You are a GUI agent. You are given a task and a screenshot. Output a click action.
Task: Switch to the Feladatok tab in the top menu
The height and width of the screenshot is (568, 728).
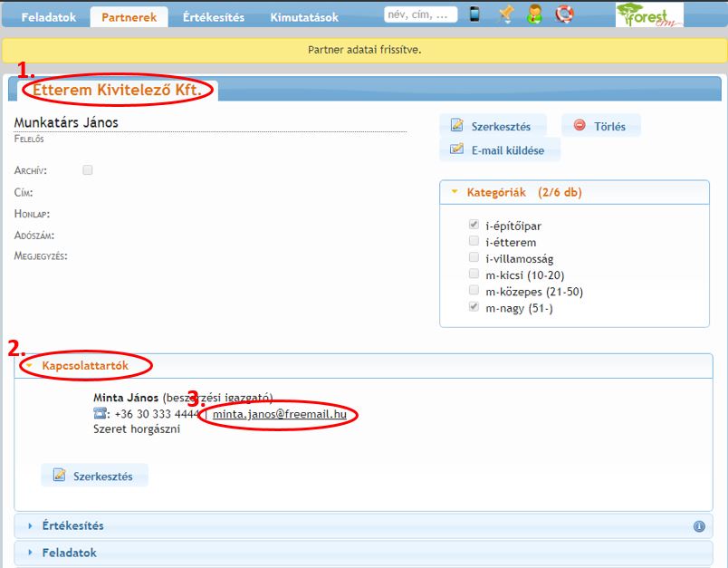(x=47, y=17)
